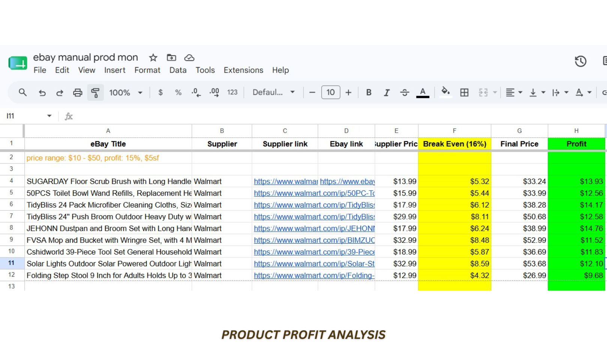The width and height of the screenshot is (607, 364).
Task: Star the ebay manual prod mon document
Action: click(153, 58)
